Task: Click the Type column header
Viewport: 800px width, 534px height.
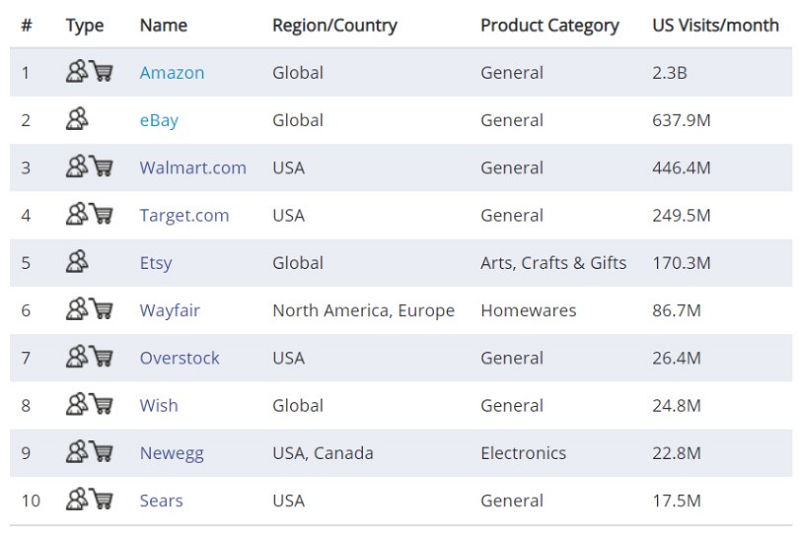Action: tap(85, 25)
